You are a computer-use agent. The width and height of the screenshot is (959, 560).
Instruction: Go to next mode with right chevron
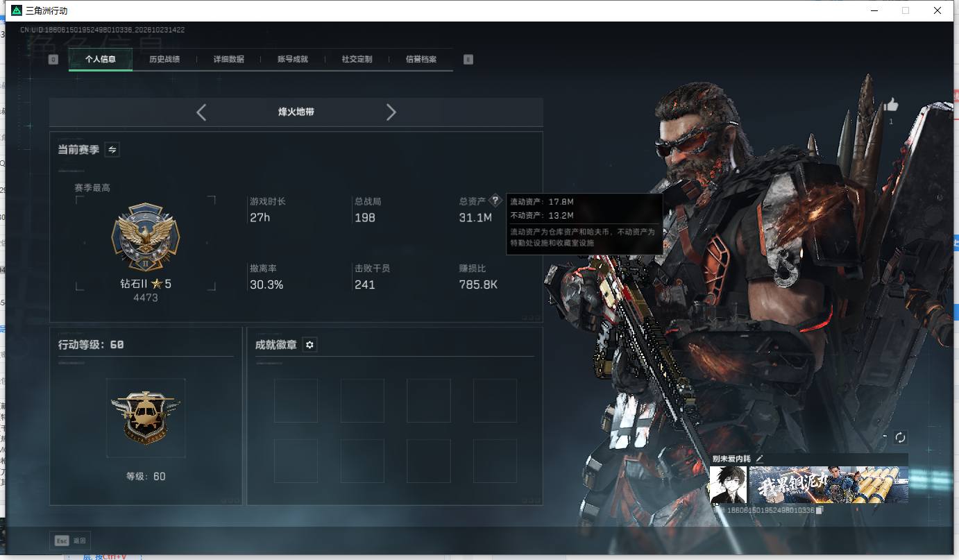coord(391,112)
